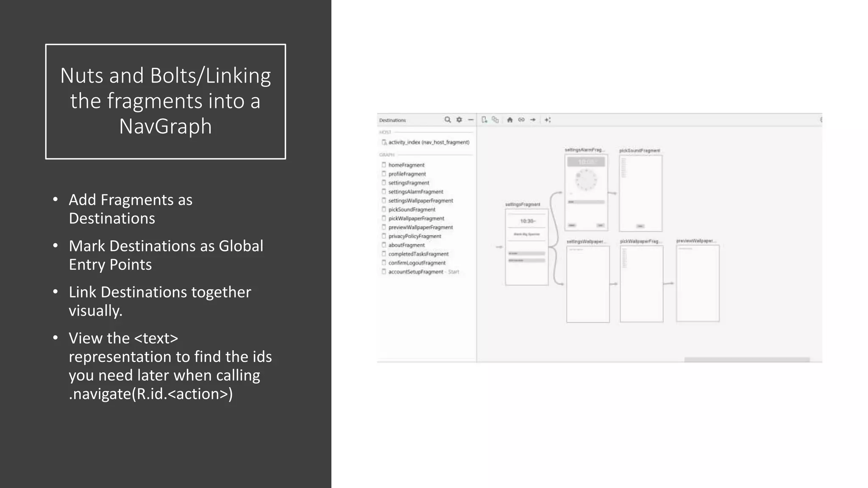Select settingsAlarmFragment in the destinations list

pyautogui.click(x=415, y=192)
